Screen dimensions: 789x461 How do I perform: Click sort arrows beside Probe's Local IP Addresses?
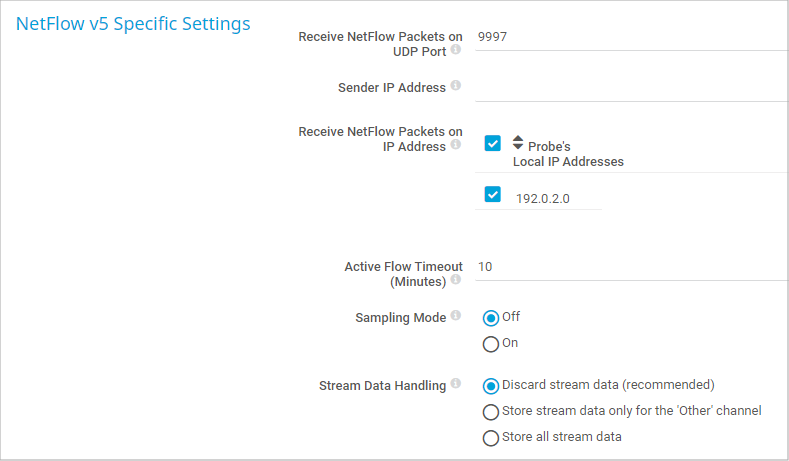(518, 143)
